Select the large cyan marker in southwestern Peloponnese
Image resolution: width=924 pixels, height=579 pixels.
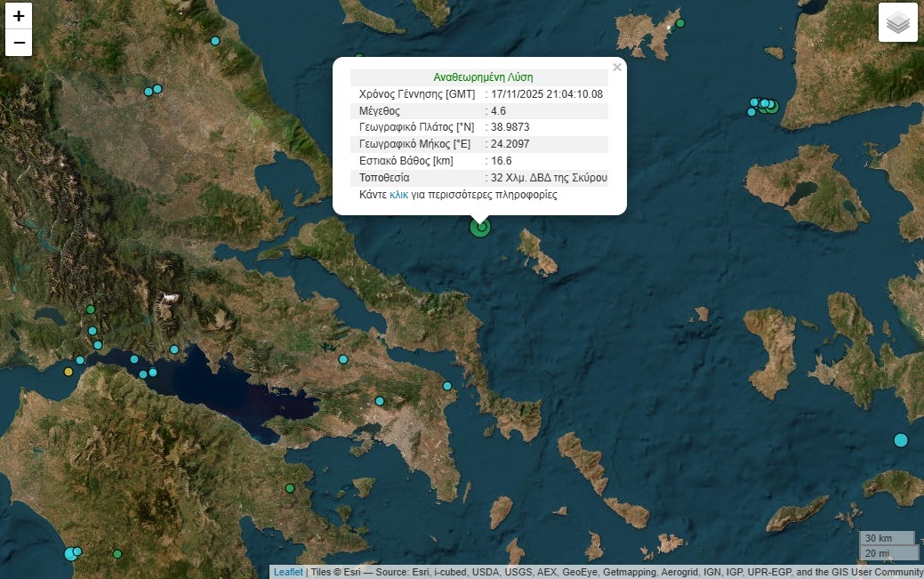(x=71, y=554)
